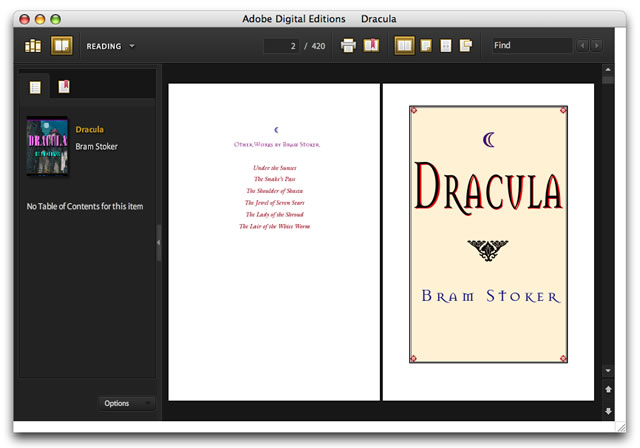
Task: Click 'The Snake's Pass' title text
Action: click(275, 179)
